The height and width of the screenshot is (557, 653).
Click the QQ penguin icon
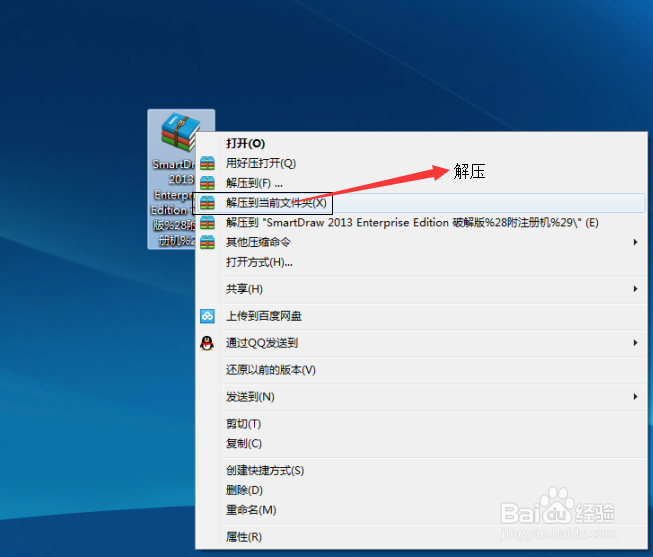207,343
